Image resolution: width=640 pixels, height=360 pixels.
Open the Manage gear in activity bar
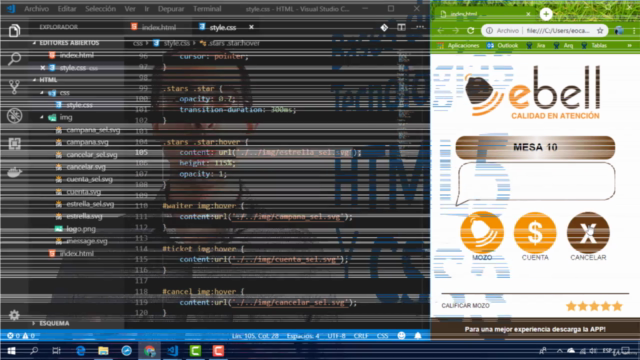14,315
